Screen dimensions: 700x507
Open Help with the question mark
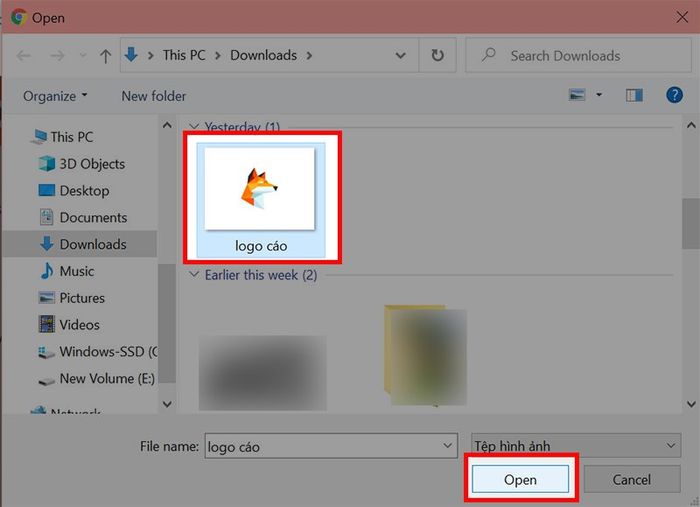pyautogui.click(x=674, y=95)
